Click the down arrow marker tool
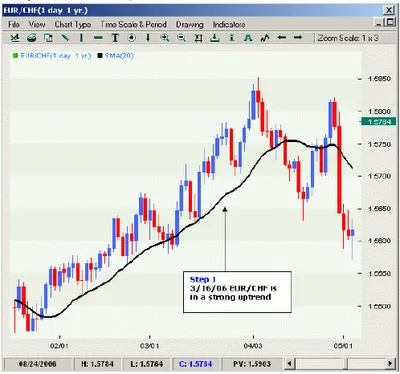Image resolution: width=400 pixels, height=374 pixels. tap(148, 38)
